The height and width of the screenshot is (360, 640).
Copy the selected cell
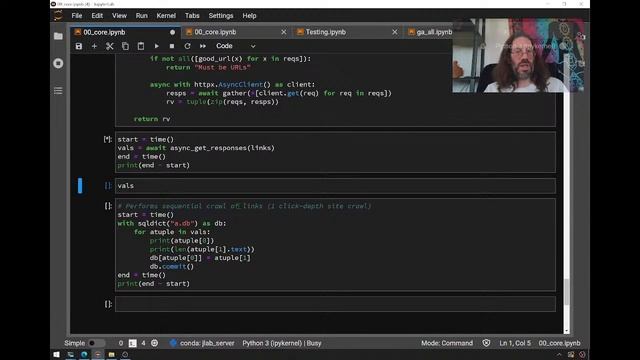(x=125, y=46)
